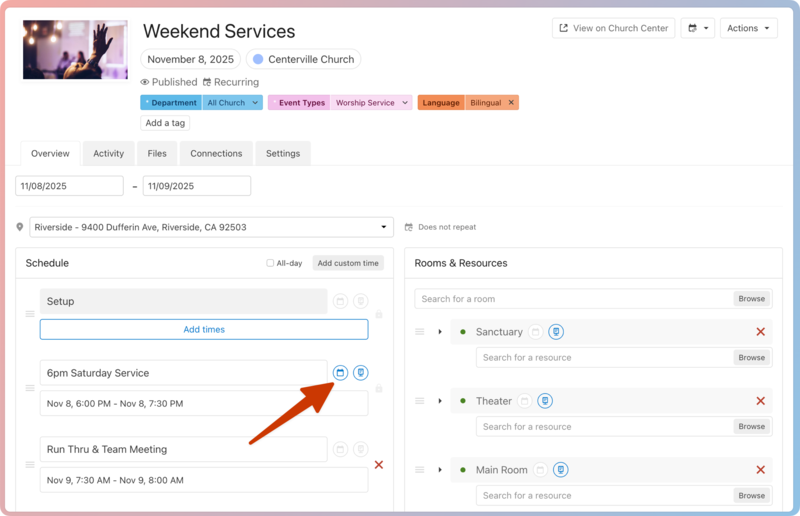Delete the Run Thru & Team Meeting time
The image size is (800, 516).
click(x=379, y=465)
